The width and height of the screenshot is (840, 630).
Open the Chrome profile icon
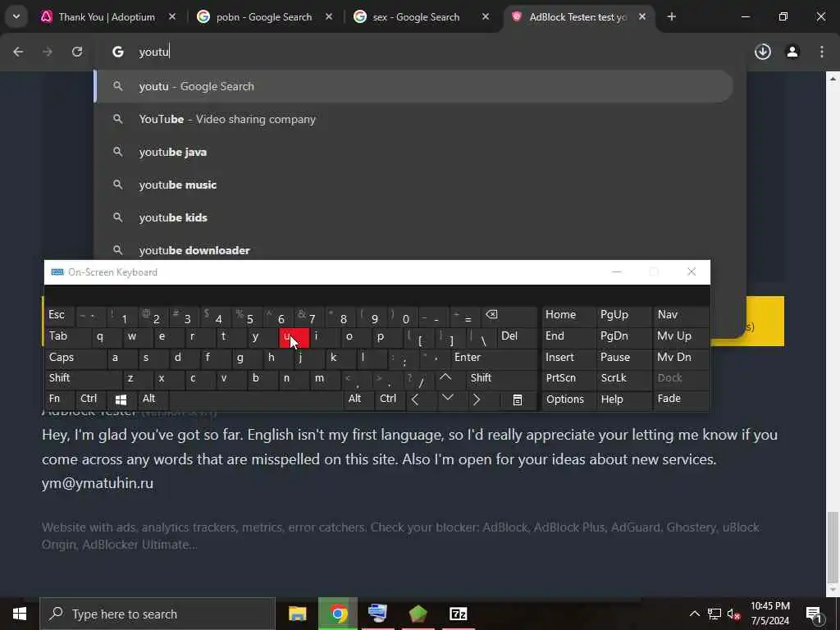click(x=792, y=52)
